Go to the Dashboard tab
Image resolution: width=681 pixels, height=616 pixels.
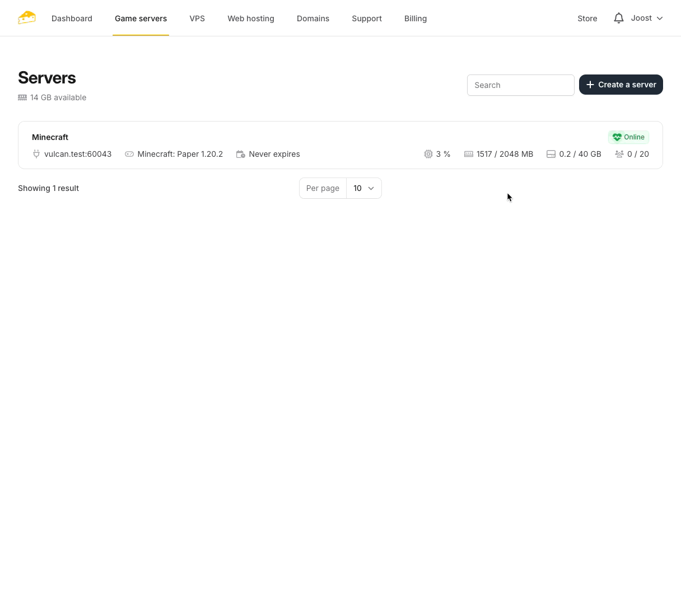click(x=72, y=18)
